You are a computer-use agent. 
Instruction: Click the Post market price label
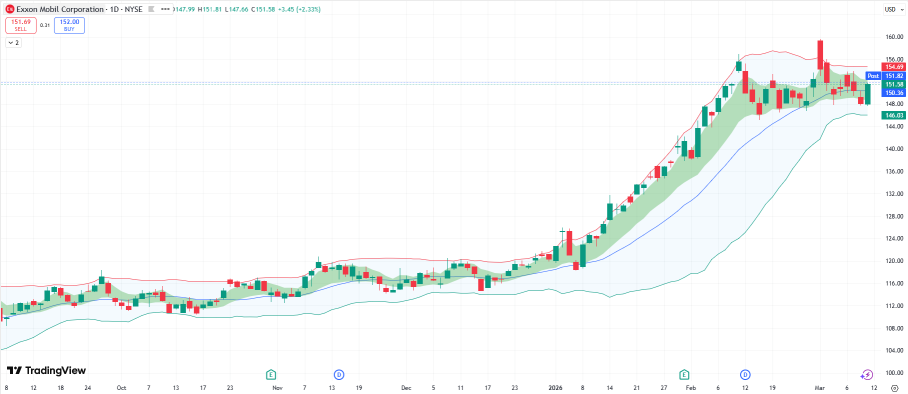click(873, 76)
